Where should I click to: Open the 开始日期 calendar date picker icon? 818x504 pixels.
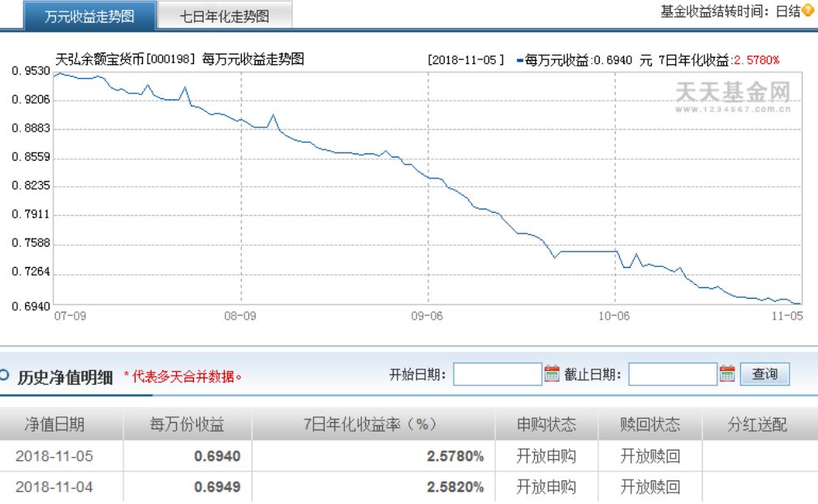(552, 374)
